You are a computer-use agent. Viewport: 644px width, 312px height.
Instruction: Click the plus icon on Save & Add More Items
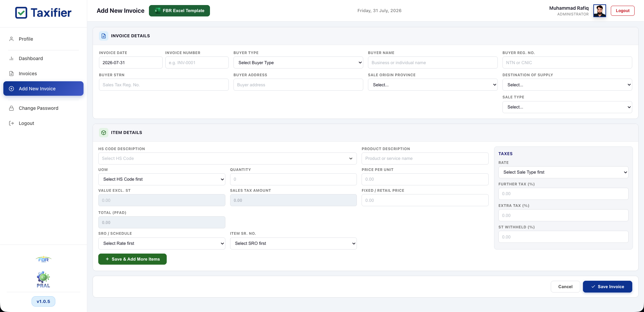click(x=107, y=259)
